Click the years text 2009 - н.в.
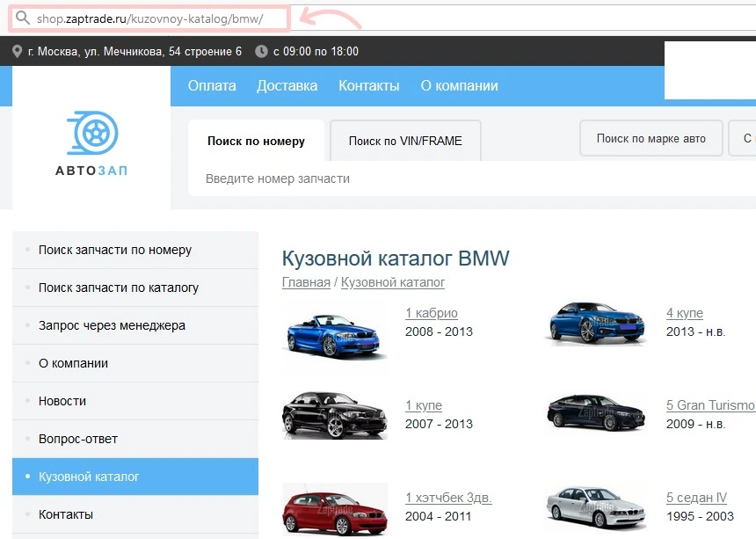 695,424
